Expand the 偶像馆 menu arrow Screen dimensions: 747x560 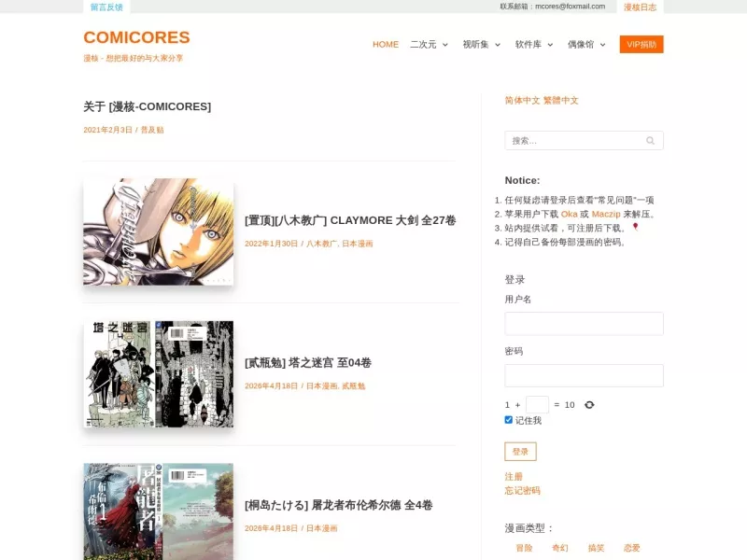(x=602, y=45)
